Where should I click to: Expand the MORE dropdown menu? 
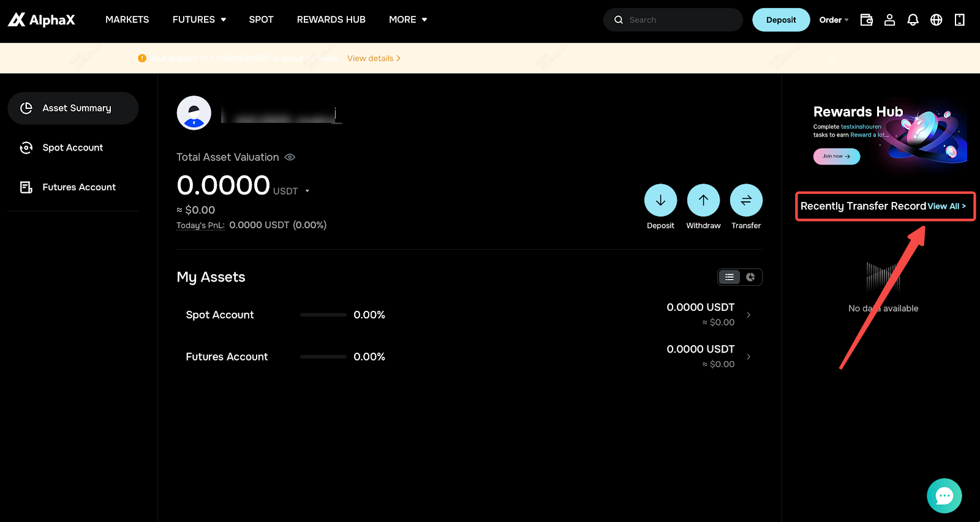408,20
